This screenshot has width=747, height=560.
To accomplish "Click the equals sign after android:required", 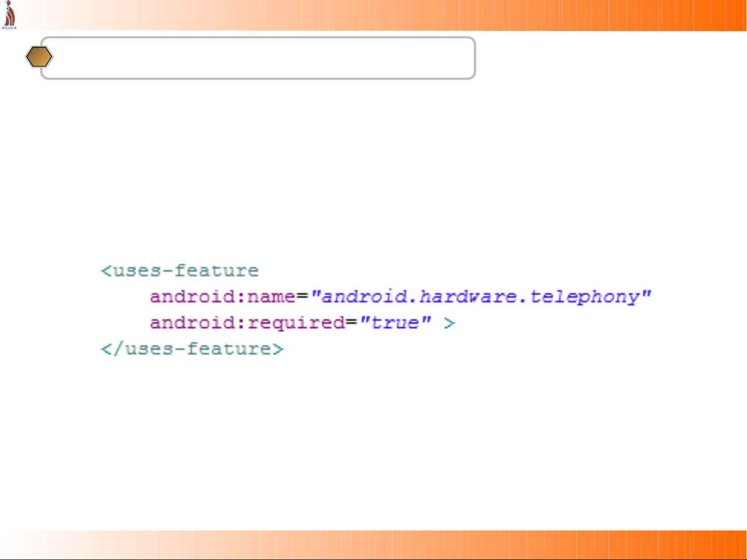I will (352, 323).
